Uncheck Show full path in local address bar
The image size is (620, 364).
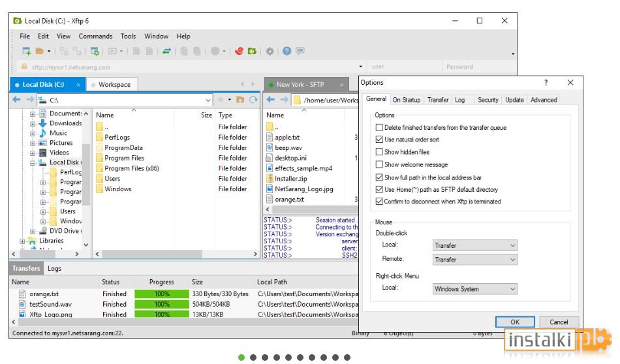(379, 177)
